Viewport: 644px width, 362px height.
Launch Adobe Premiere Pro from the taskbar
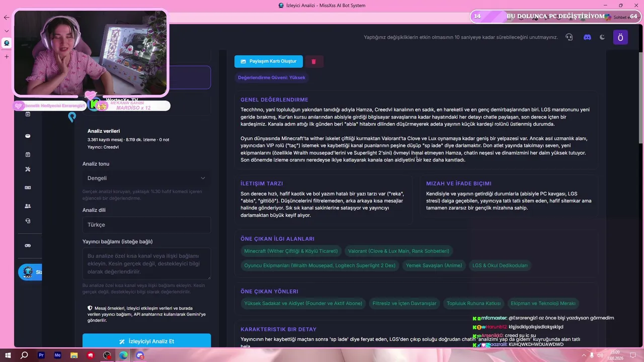(41, 355)
